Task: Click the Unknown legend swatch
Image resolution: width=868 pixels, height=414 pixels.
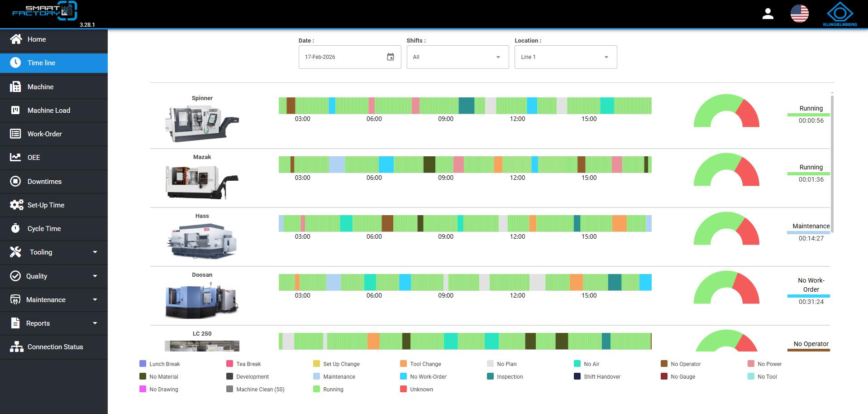Action: [x=403, y=389]
